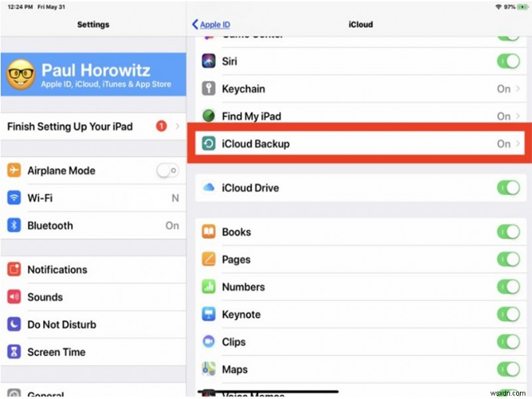Tap the Settings sidebar title
Viewport: 532px width, 399px height.
[x=93, y=25]
